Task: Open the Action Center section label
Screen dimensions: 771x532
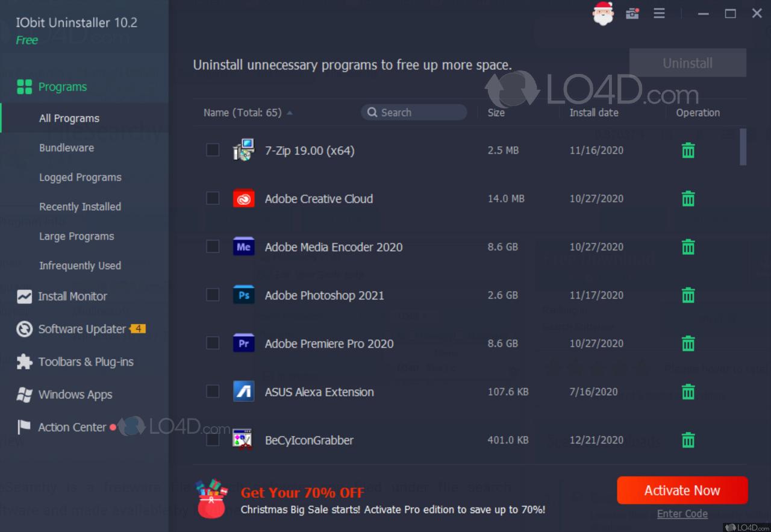Action: pyautogui.click(x=72, y=427)
